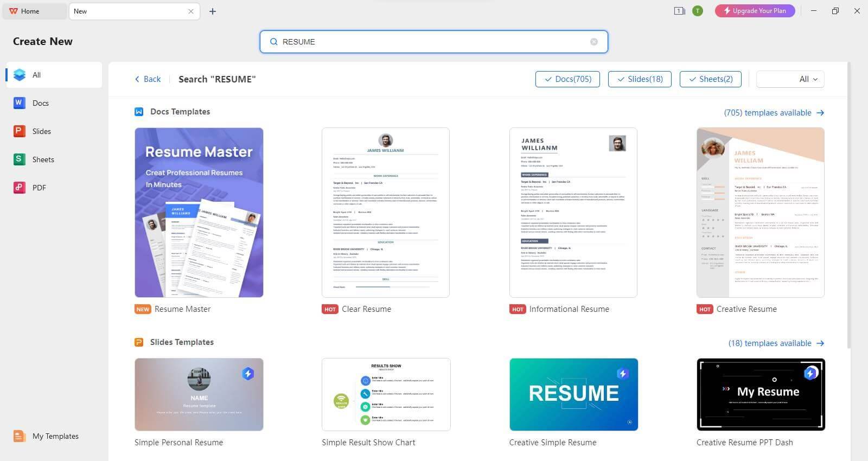868x461 pixels.
Task: Open the green user avatar profile
Action: 698,11
